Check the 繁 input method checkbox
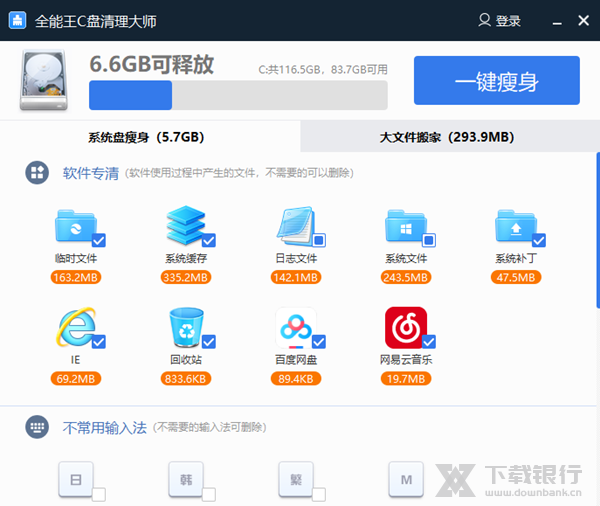The image size is (600, 506). [319, 495]
